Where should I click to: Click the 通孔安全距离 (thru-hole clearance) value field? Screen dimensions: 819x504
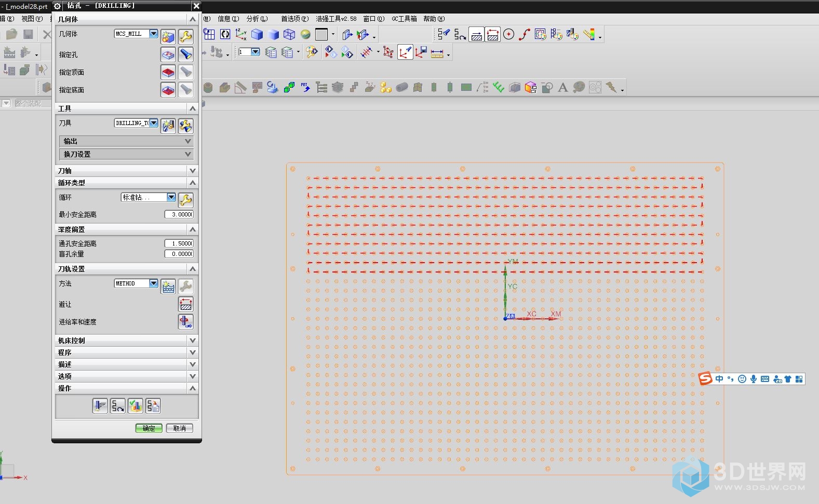point(179,243)
